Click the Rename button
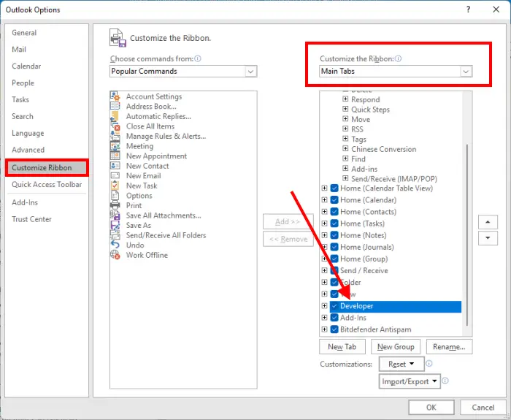The height and width of the screenshot is (420, 511). pos(449,347)
